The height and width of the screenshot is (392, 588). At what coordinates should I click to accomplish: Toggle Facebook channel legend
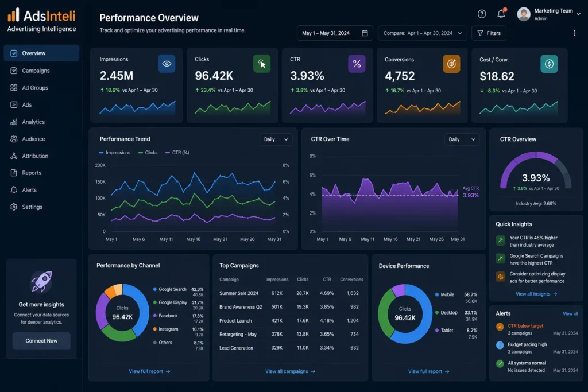165,316
